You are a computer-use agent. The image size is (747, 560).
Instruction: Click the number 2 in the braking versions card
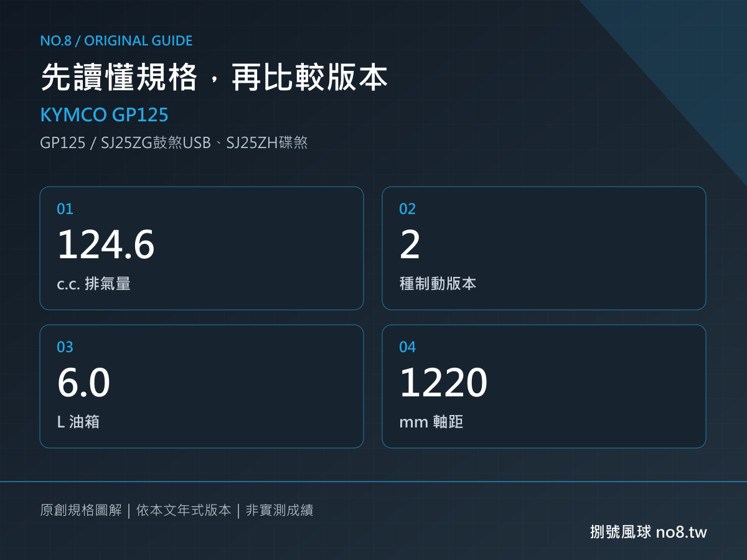click(x=410, y=245)
